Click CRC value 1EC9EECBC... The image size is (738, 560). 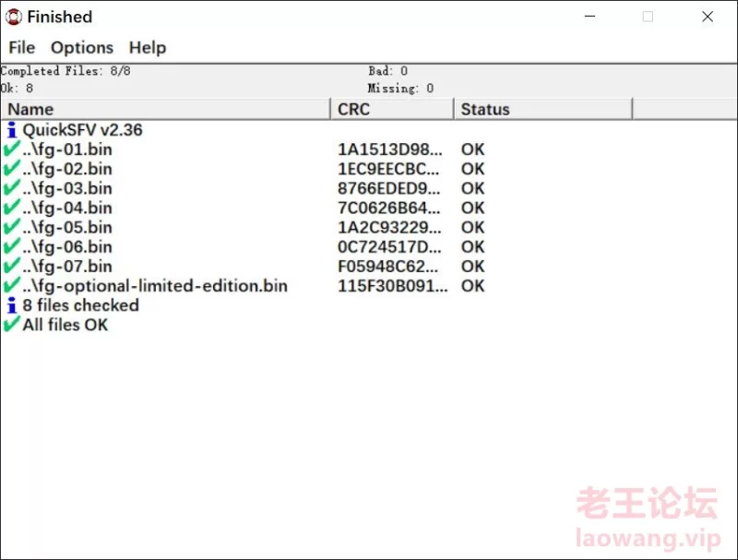[388, 169]
